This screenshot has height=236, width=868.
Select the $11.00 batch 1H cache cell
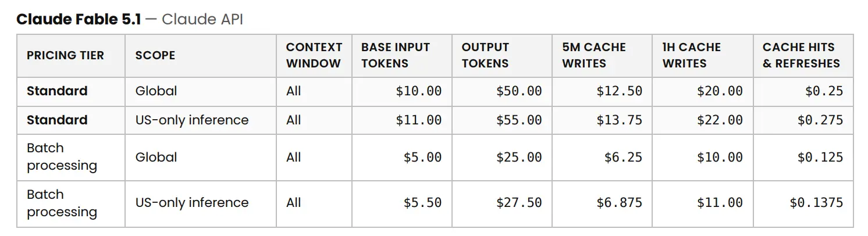click(x=720, y=203)
